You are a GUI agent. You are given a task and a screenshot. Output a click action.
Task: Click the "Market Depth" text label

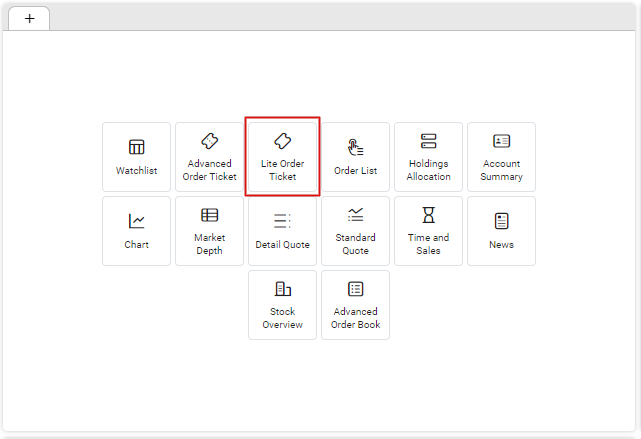pyautogui.click(x=209, y=244)
